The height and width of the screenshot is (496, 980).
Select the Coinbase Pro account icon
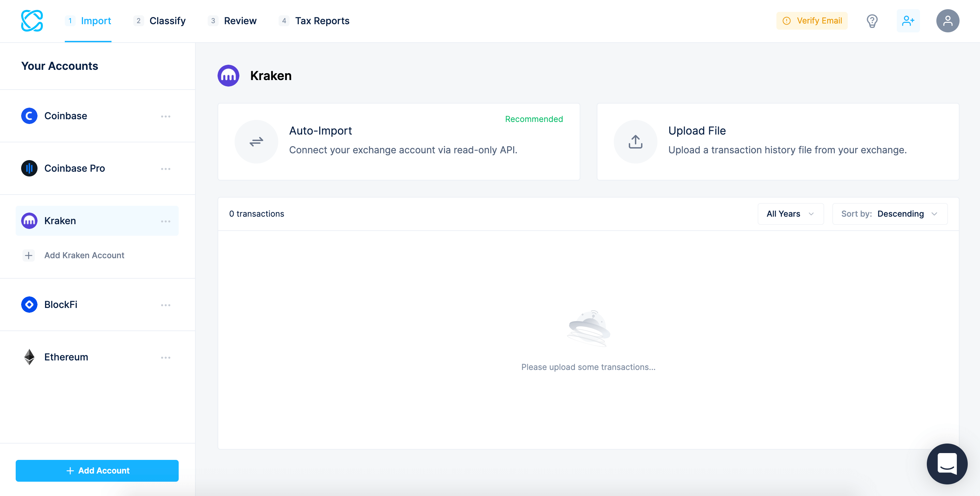click(29, 168)
